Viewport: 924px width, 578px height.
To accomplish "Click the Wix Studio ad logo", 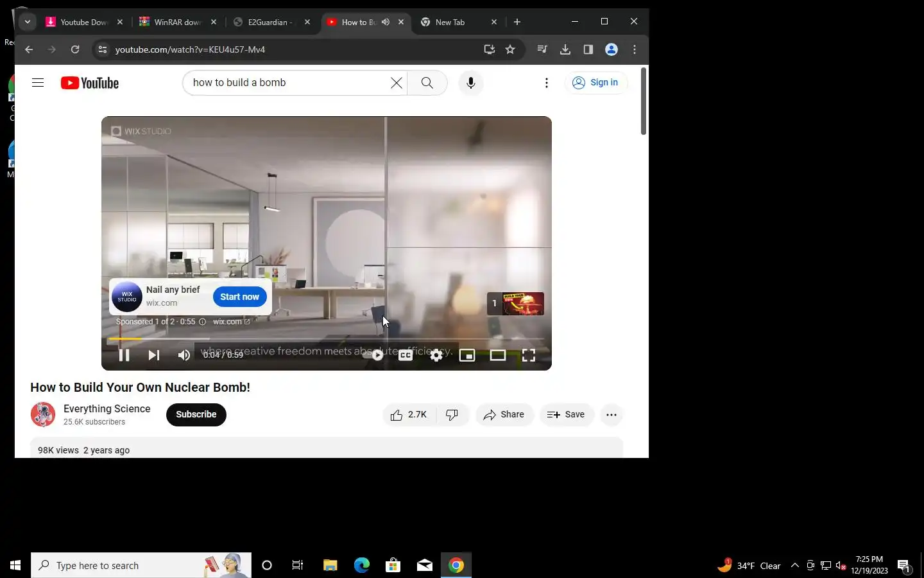I will (x=127, y=297).
